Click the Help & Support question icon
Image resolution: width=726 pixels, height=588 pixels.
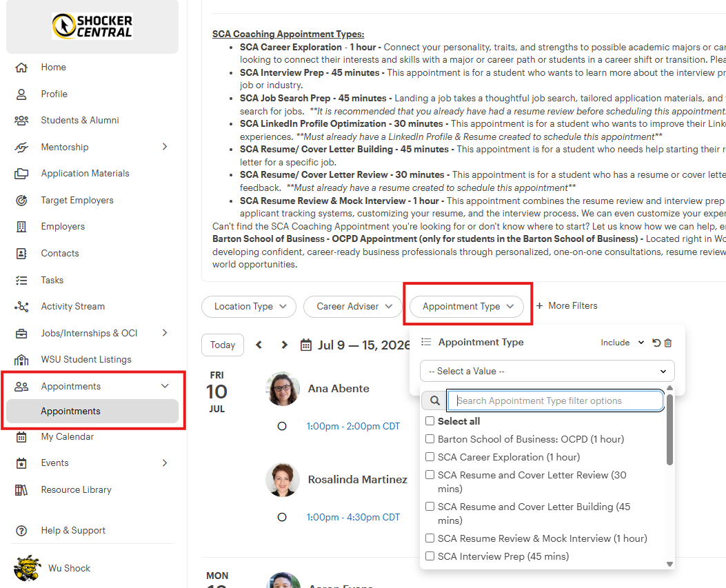[21, 531]
